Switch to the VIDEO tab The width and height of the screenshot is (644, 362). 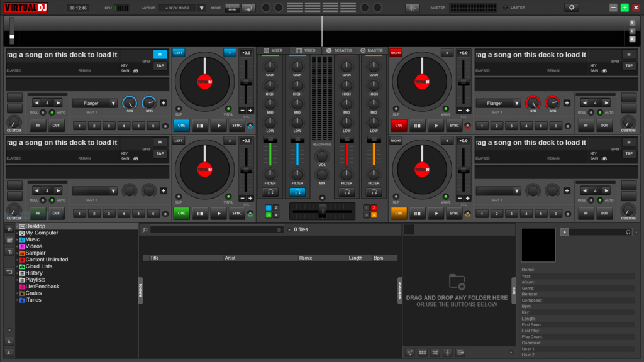click(306, 50)
